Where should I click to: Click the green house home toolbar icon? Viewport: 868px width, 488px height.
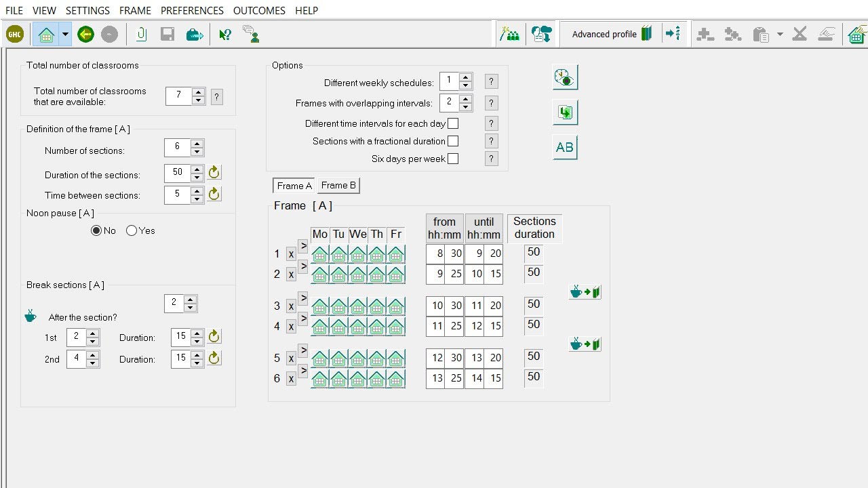(x=46, y=34)
